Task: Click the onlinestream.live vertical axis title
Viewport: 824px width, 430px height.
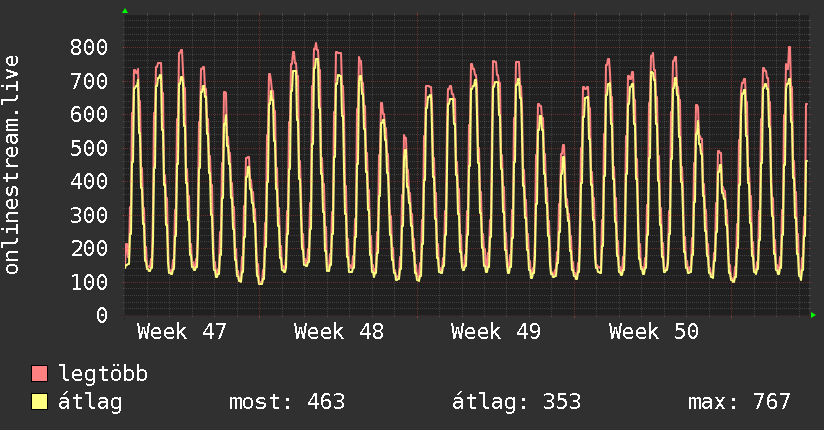Action: [x=12, y=165]
